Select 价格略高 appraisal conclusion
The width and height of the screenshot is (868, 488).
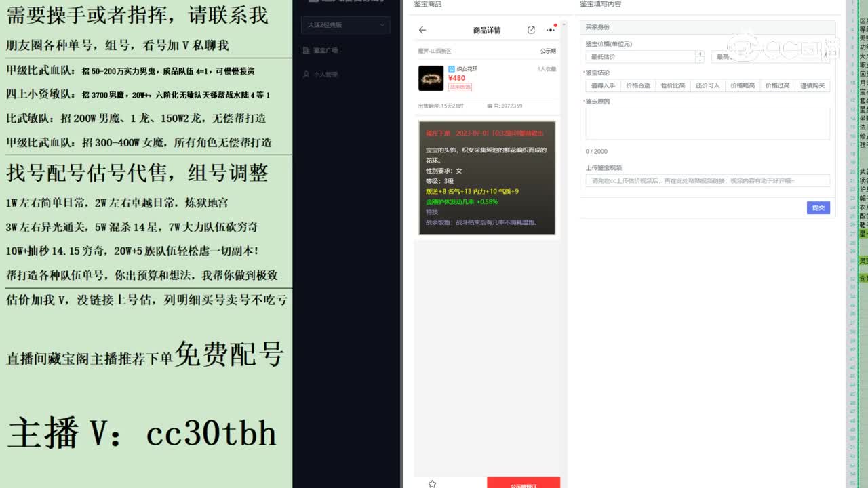pos(743,86)
